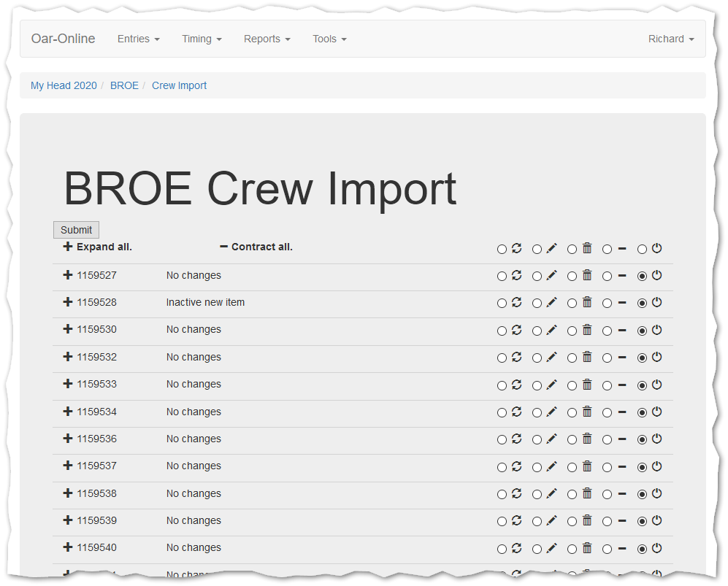Image resolution: width=728 pixels, height=586 pixels.
Task: Select the edit radio button for 1159538
Action: (537, 495)
